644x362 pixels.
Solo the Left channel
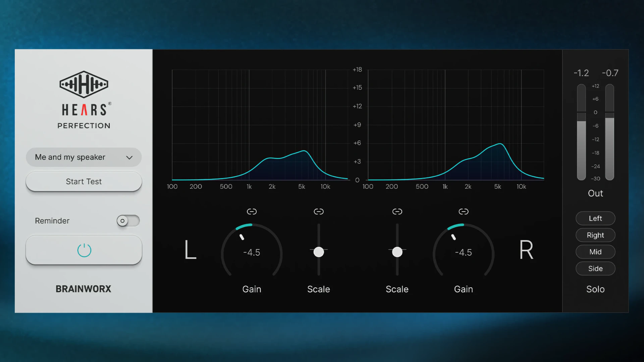595,219
